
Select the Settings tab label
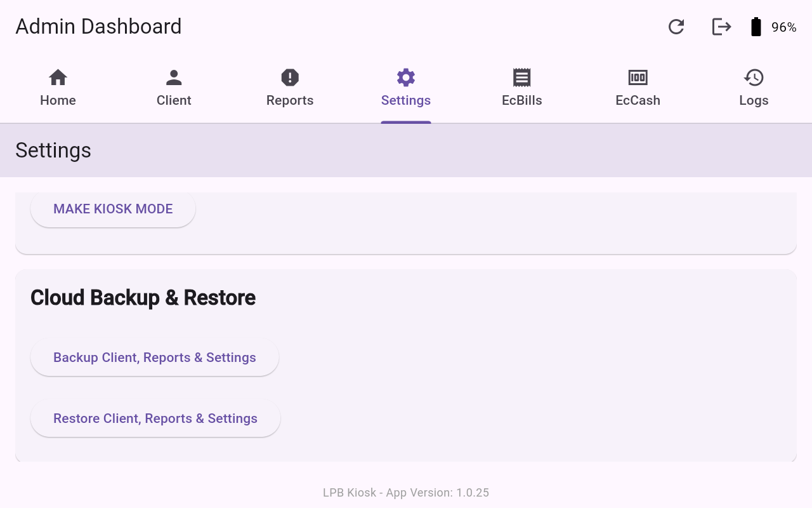pos(406,100)
